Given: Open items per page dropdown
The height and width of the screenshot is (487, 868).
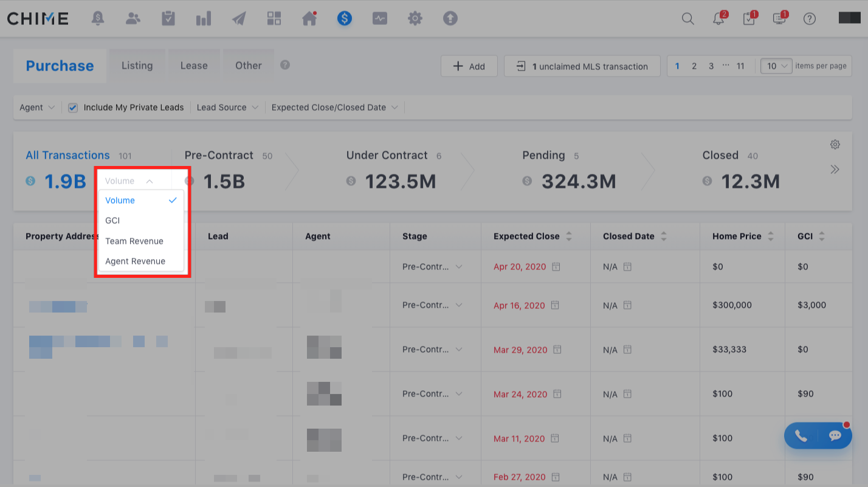Looking at the screenshot, I should 776,66.
